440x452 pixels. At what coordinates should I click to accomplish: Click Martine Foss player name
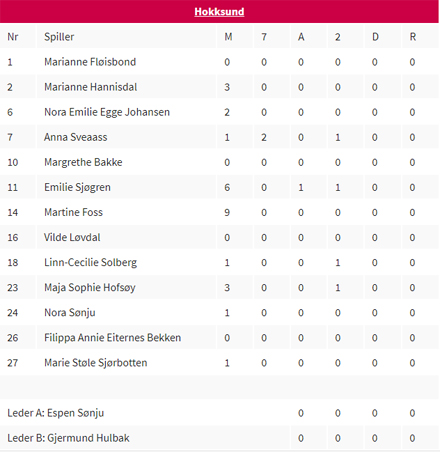73,212
